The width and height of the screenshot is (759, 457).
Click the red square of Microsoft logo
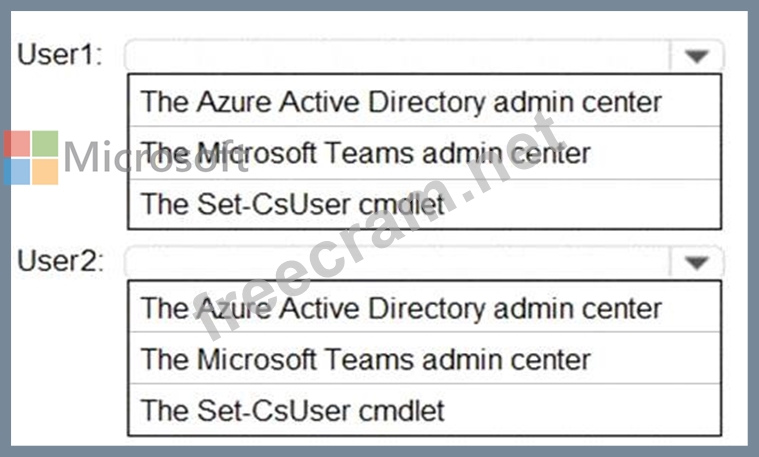pyautogui.click(x=16, y=144)
